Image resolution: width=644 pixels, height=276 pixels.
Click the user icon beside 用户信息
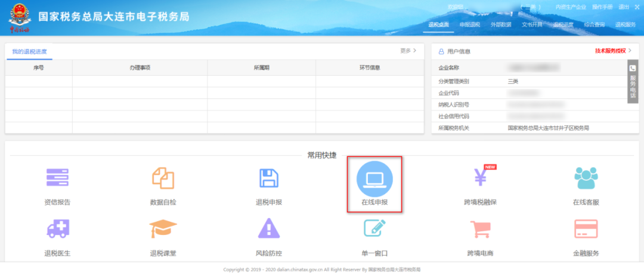coord(441,51)
